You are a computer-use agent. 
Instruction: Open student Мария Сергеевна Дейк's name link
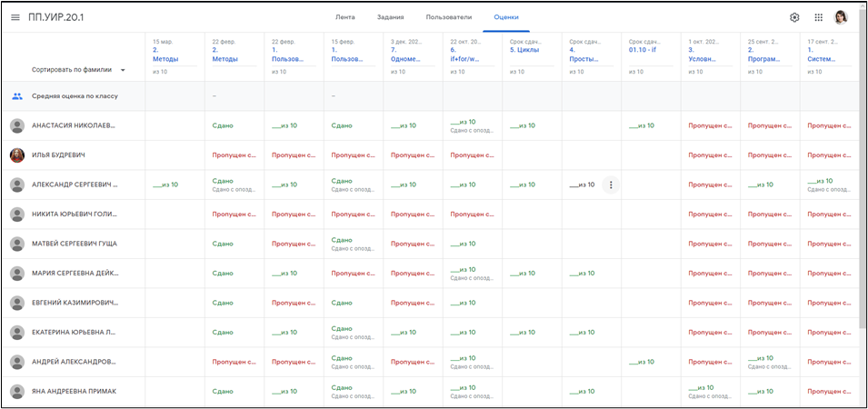[x=75, y=274]
